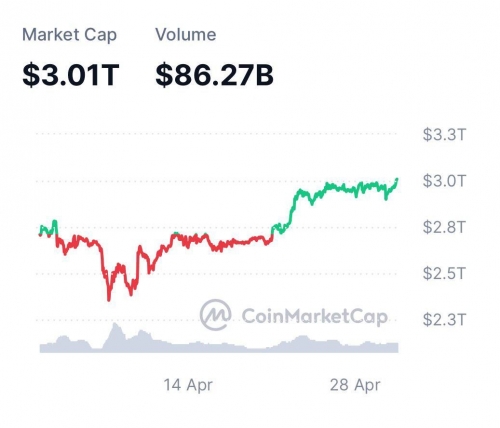The height and width of the screenshot is (428, 500).
Task: Click the $3.0T y-axis label
Action: pos(444,181)
